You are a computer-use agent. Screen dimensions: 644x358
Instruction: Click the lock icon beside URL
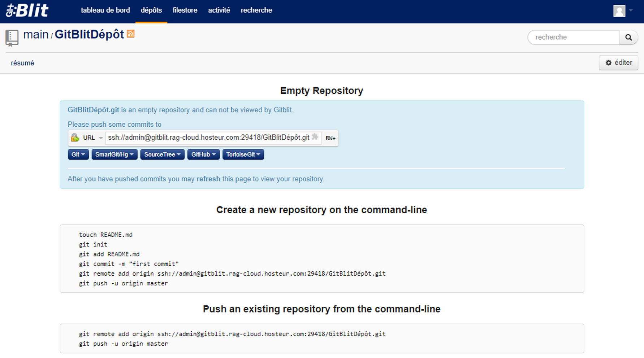pyautogui.click(x=75, y=138)
